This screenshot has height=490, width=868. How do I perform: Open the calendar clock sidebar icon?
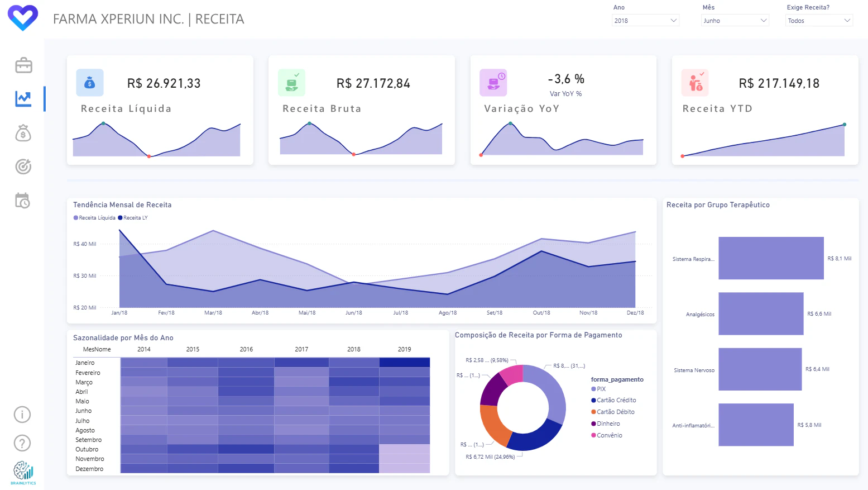22,201
